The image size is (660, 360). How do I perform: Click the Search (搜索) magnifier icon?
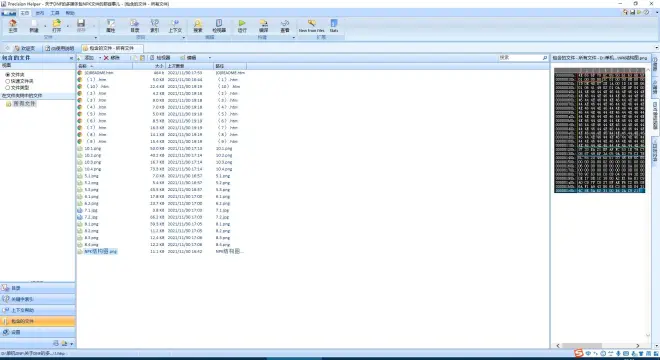198,24
